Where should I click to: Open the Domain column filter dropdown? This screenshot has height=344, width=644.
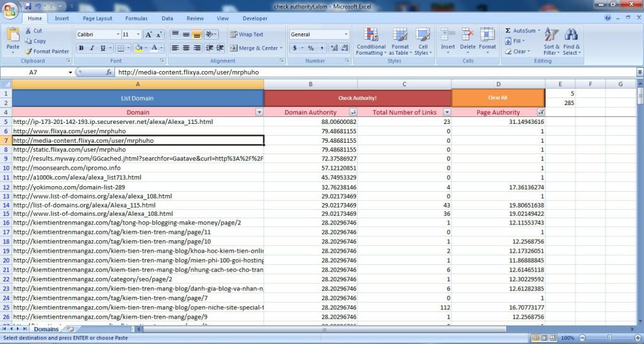tap(259, 112)
